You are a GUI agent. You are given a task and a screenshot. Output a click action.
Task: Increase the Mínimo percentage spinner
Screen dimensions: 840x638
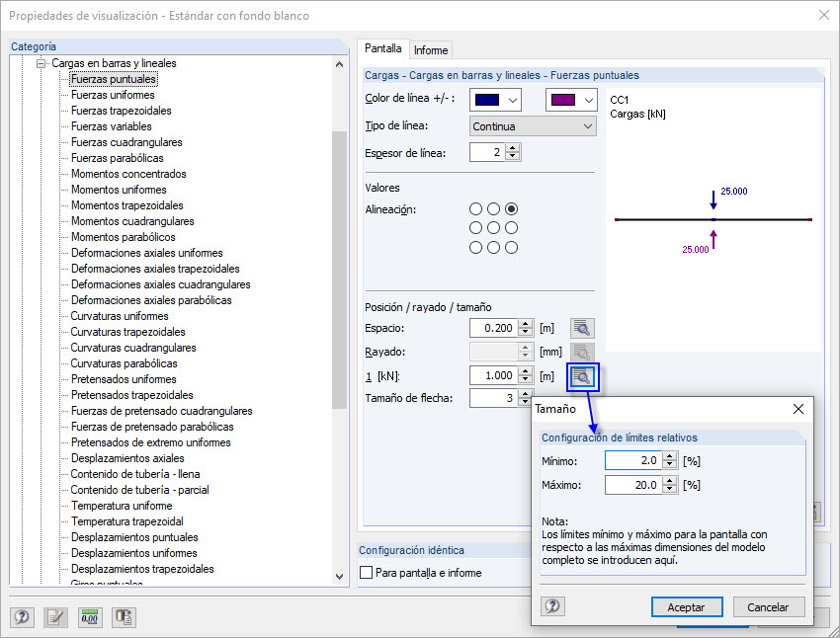670,456
